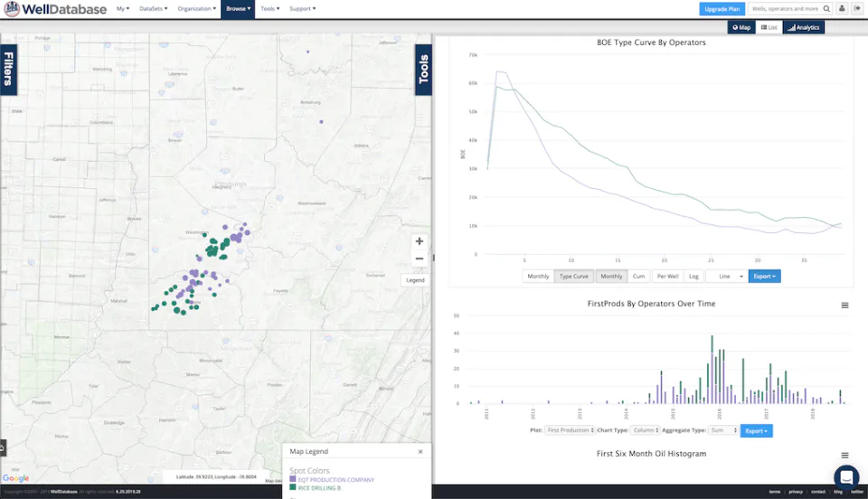Switch to Analytics view

(803, 28)
